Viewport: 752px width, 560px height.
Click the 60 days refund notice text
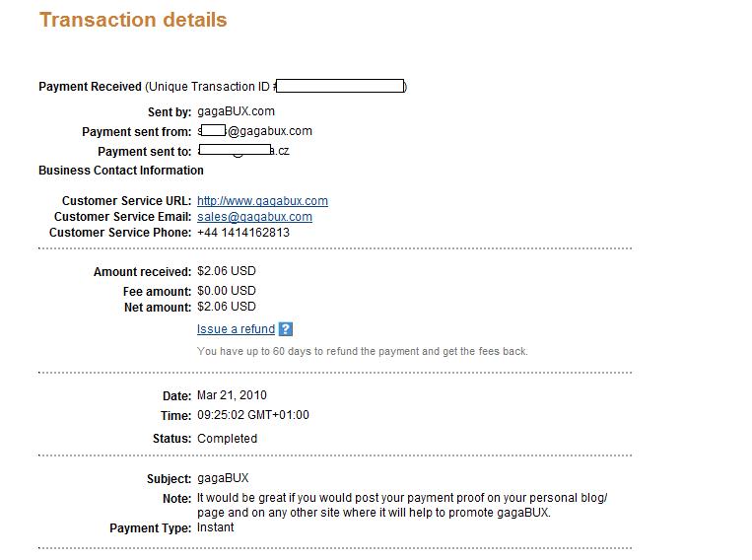click(x=362, y=351)
